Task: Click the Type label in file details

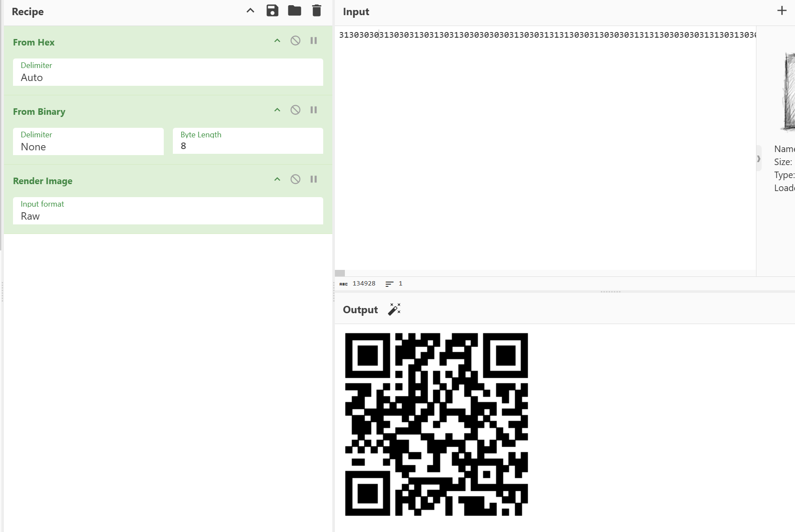Action: (x=784, y=175)
